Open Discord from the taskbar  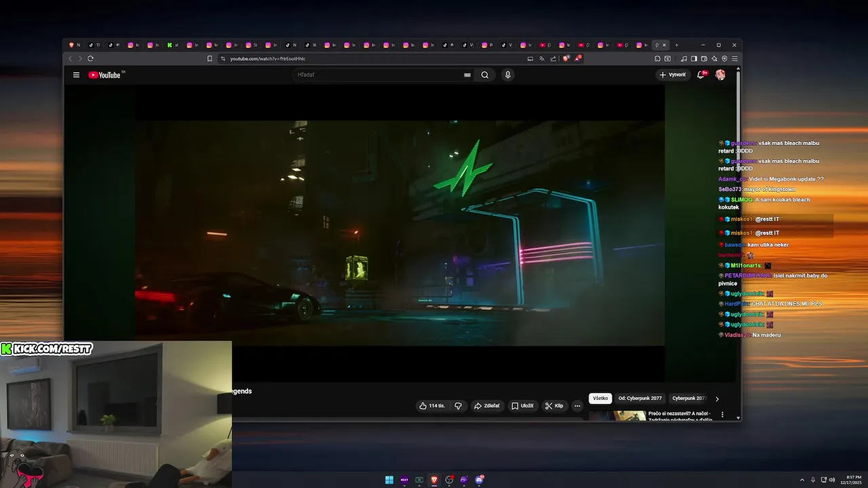click(x=479, y=480)
